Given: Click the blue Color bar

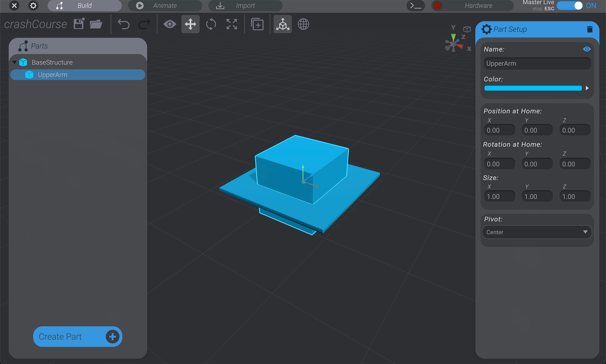Looking at the screenshot, I should (533, 88).
